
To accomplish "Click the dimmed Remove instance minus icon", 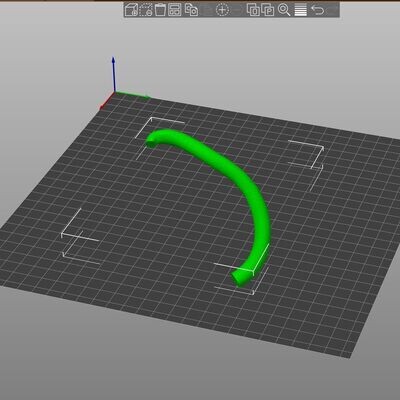I will 237,10.
